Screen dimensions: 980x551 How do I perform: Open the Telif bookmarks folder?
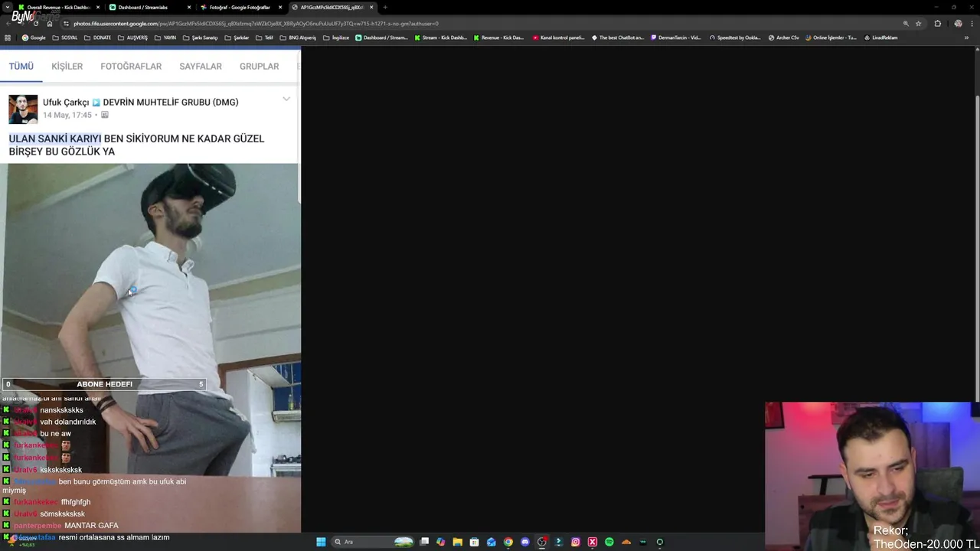[x=265, y=37]
